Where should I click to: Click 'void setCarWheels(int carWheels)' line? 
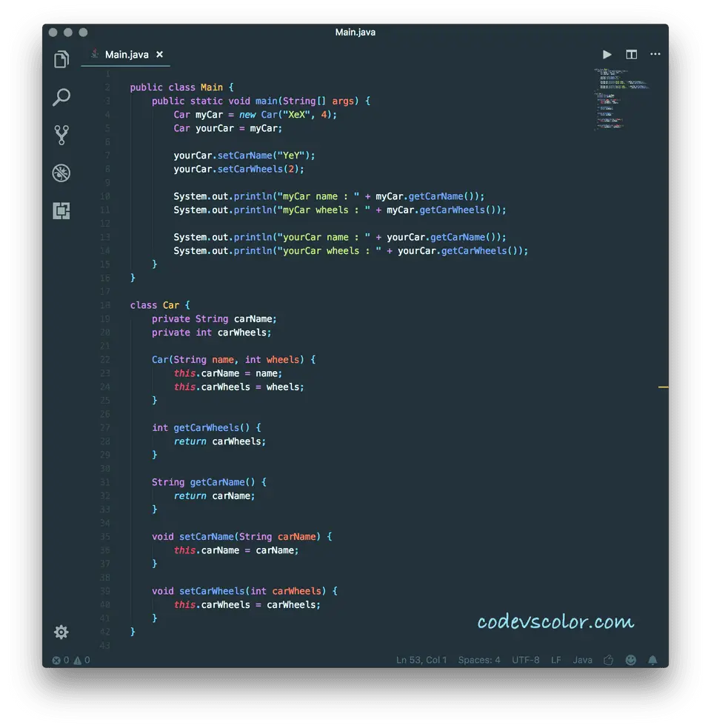(x=244, y=591)
